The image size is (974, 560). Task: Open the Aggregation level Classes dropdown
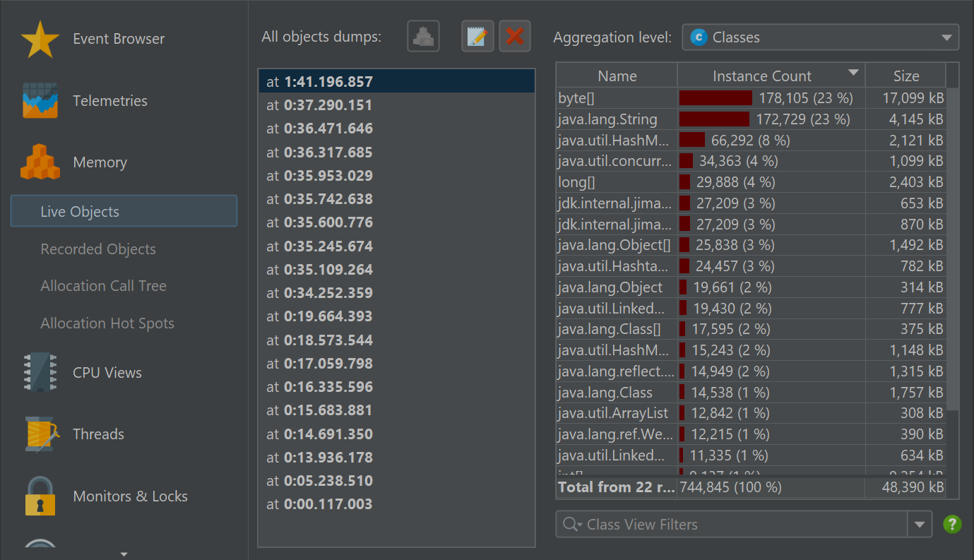pos(820,37)
